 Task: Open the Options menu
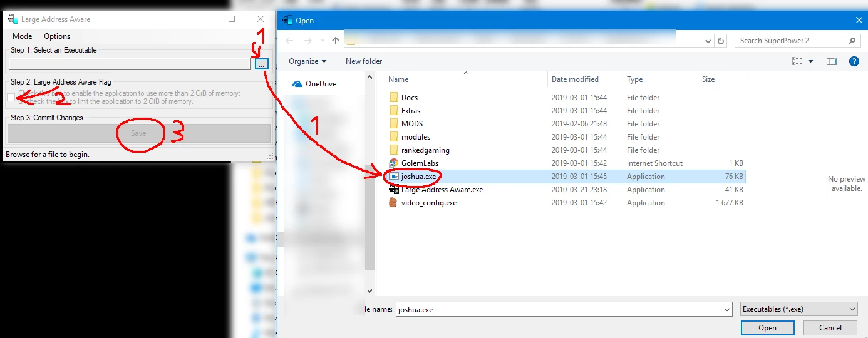point(57,36)
